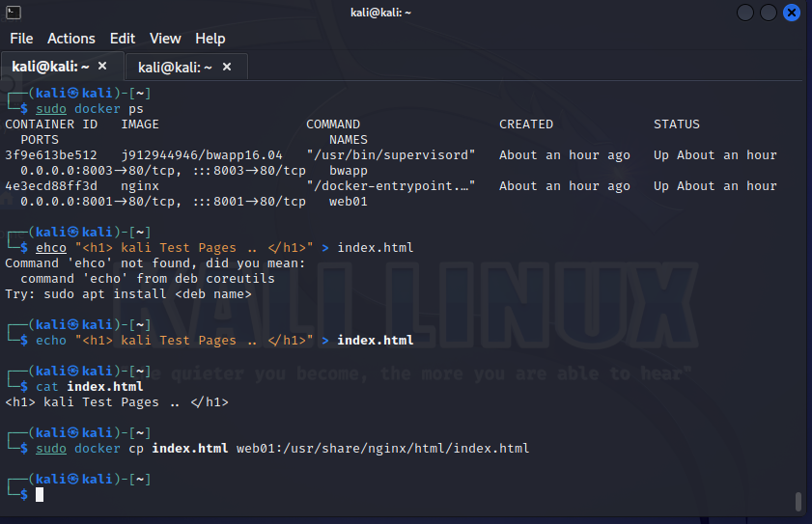The image size is (812, 524).
Task: Open the Help menu
Action: click(210, 39)
